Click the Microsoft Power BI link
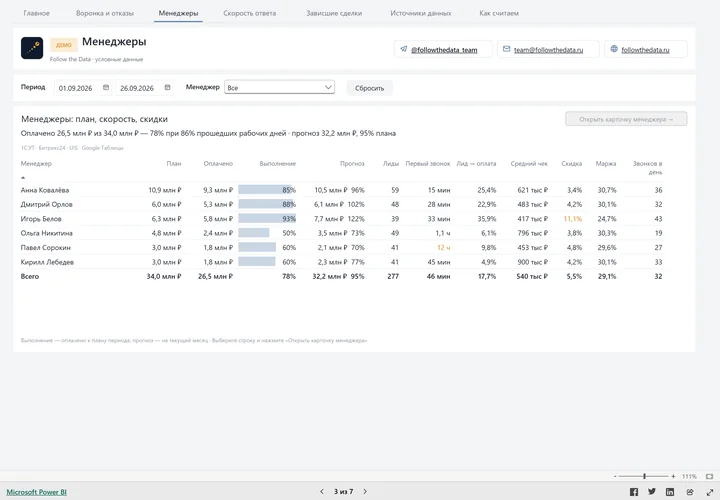This screenshot has width=720, height=500. pyautogui.click(x=36, y=492)
